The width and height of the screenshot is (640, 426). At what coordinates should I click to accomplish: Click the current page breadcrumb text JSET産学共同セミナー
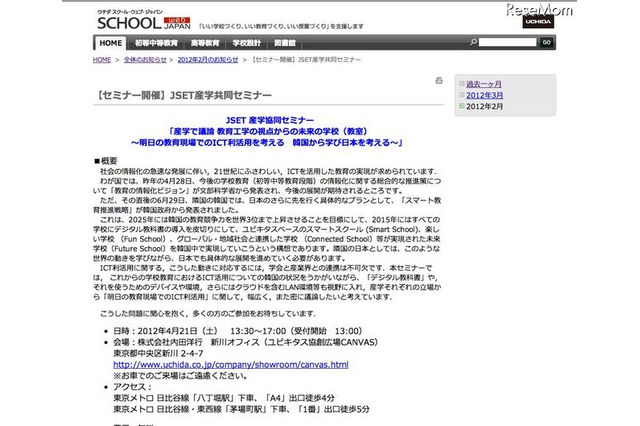point(305,60)
